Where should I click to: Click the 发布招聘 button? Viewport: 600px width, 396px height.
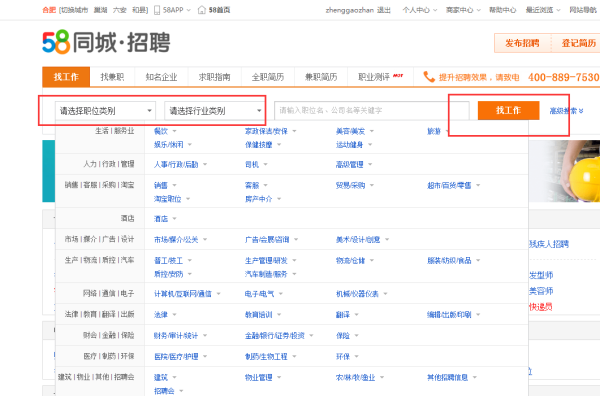522,43
